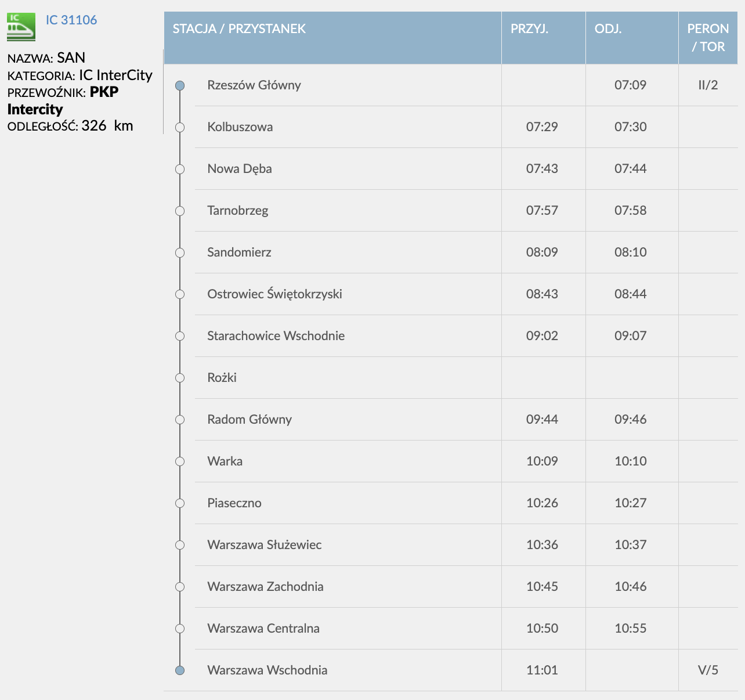Select Ostrowiec Świętokrzyski station name
This screenshot has height=700, width=745.
[x=274, y=294]
